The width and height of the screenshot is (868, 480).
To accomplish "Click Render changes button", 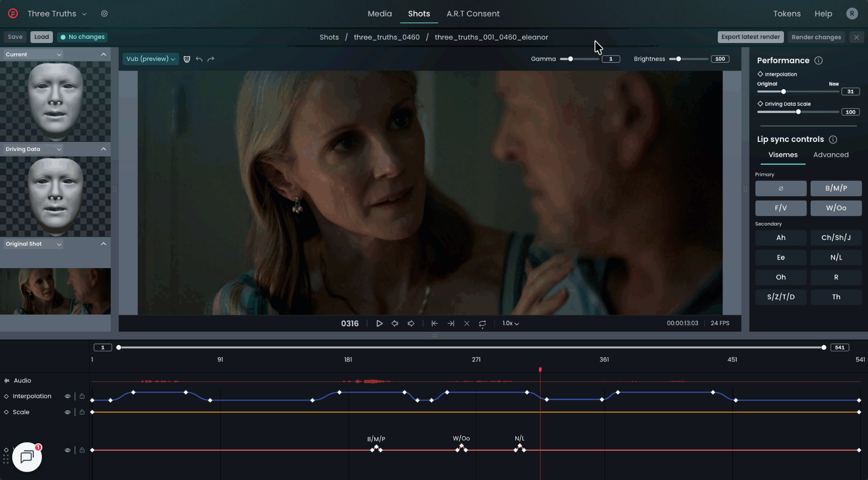I will coord(816,37).
